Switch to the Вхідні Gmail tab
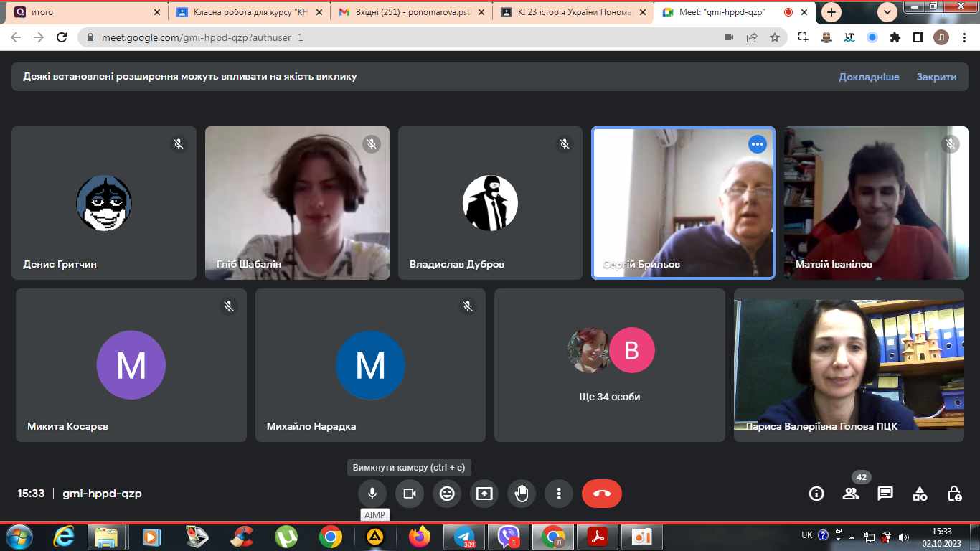The width and height of the screenshot is (980, 551). (409, 12)
